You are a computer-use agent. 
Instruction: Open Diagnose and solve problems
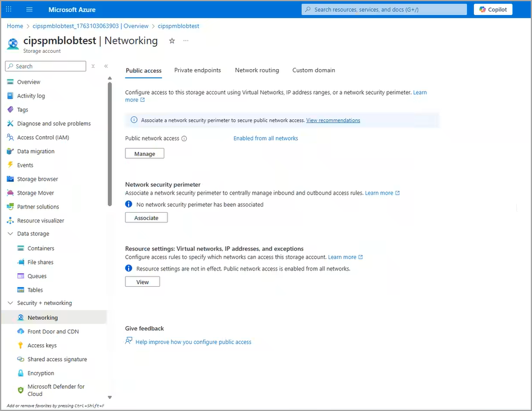[x=54, y=124]
